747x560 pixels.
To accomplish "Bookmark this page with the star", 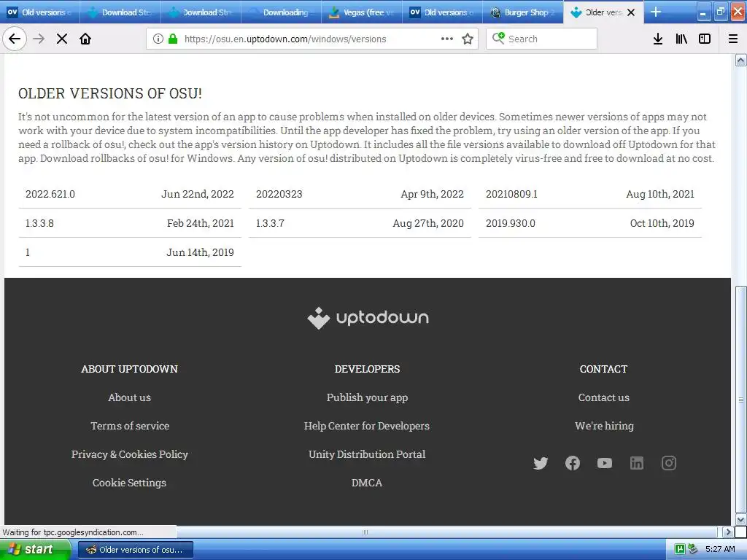I will click(x=468, y=39).
